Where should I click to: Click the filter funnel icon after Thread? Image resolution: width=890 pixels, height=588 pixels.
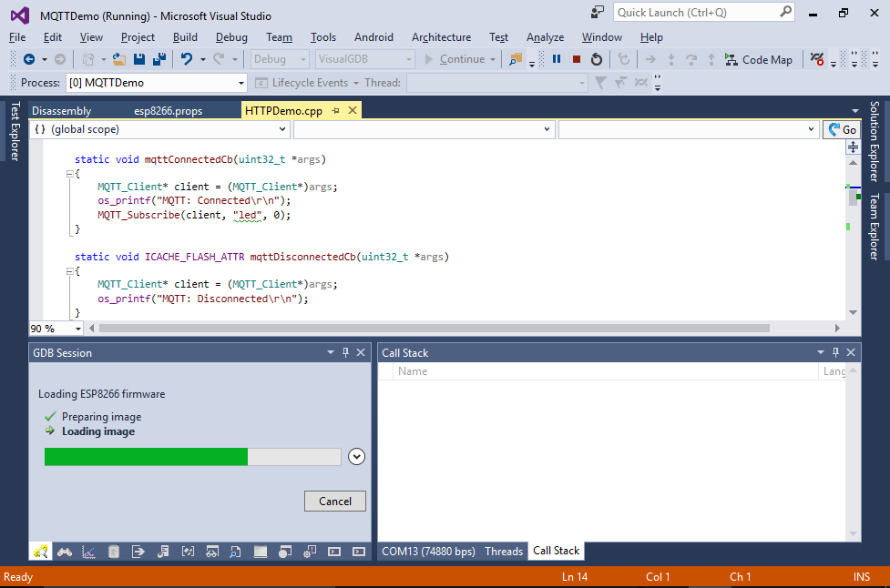(600, 83)
